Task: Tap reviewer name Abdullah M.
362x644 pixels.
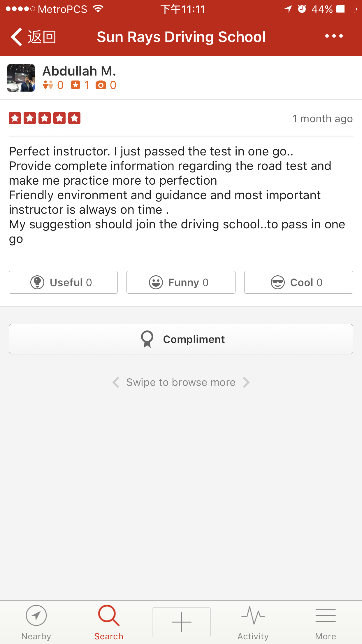Action: coord(79,71)
